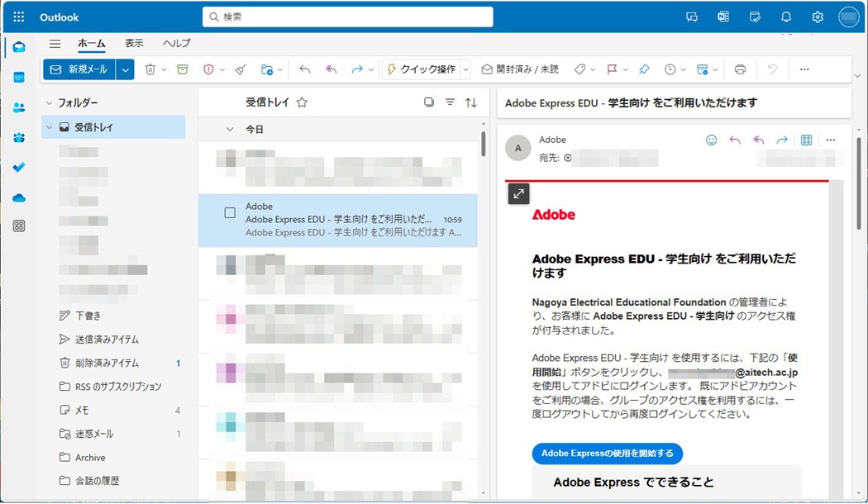
Task: Add a smiley reaction to the Adobe email
Action: pyautogui.click(x=711, y=140)
